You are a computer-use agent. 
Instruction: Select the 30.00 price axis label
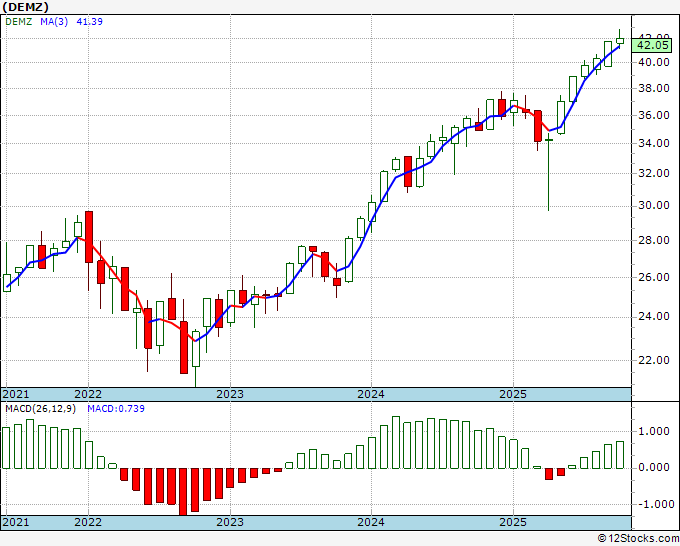pyautogui.click(x=654, y=206)
